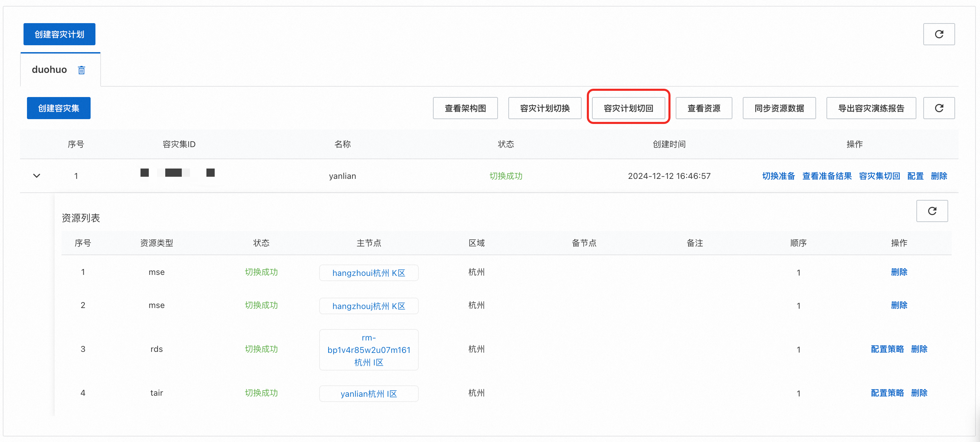
Task: Click 创建容灾计划 button
Action: click(59, 34)
